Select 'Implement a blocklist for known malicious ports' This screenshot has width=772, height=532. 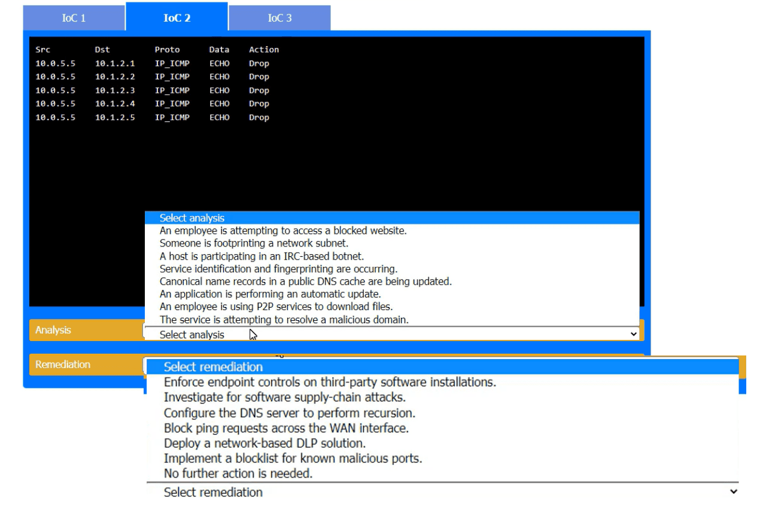point(293,458)
